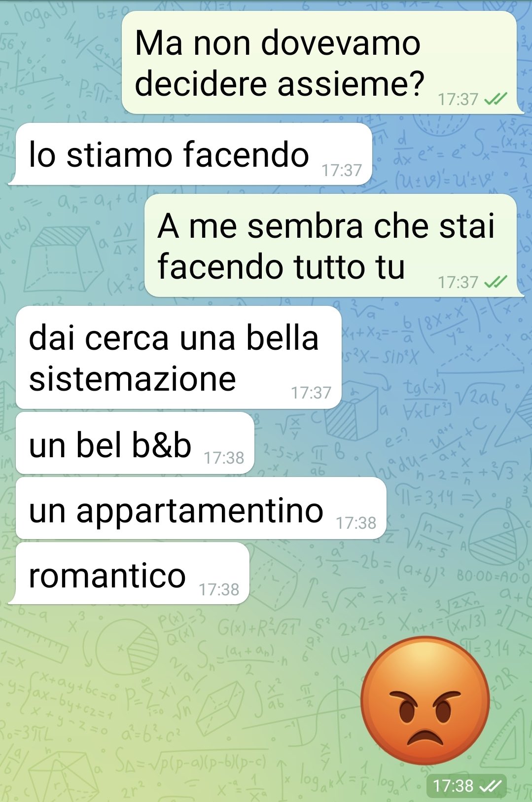The image size is (532, 802).
Task: Tap 17:37 timestamp of 'lo stiamo facendo'
Action: 342,170
